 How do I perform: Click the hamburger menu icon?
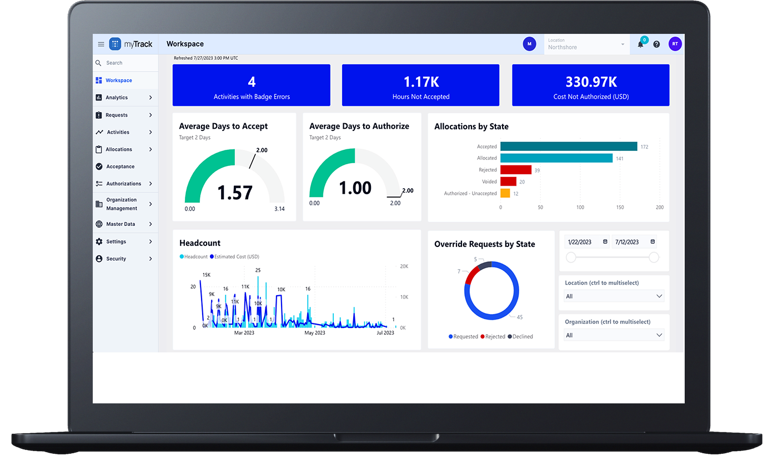coord(101,44)
